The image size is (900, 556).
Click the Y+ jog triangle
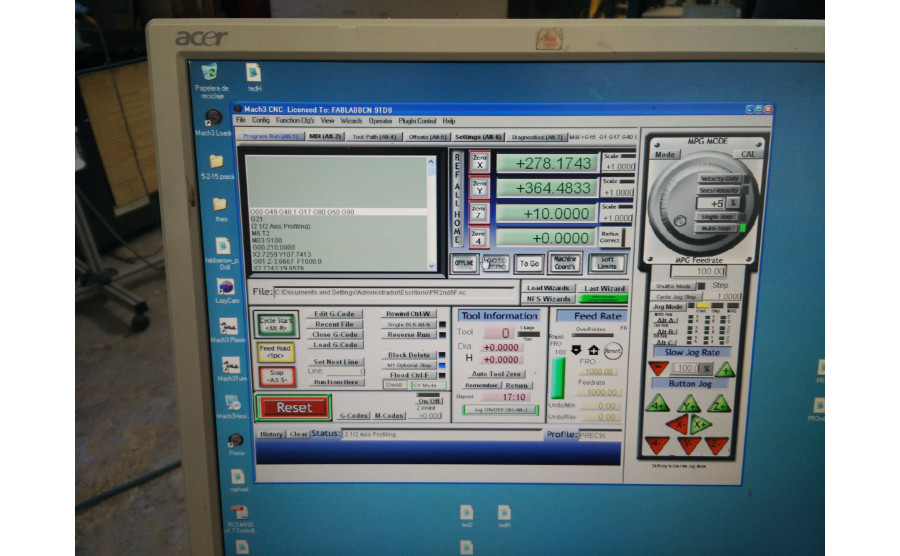click(x=688, y=405)
